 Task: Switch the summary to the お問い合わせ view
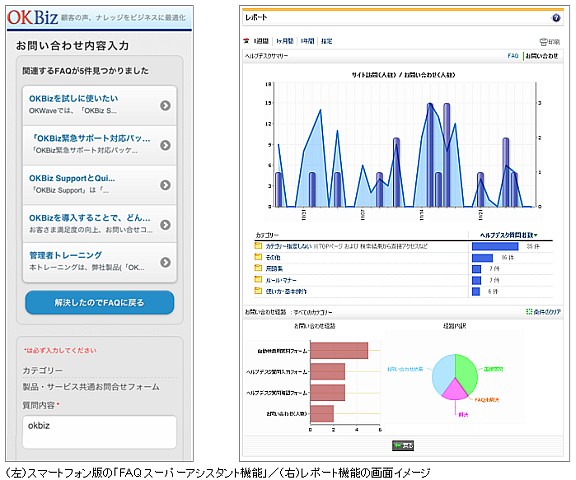coord(542,56)
